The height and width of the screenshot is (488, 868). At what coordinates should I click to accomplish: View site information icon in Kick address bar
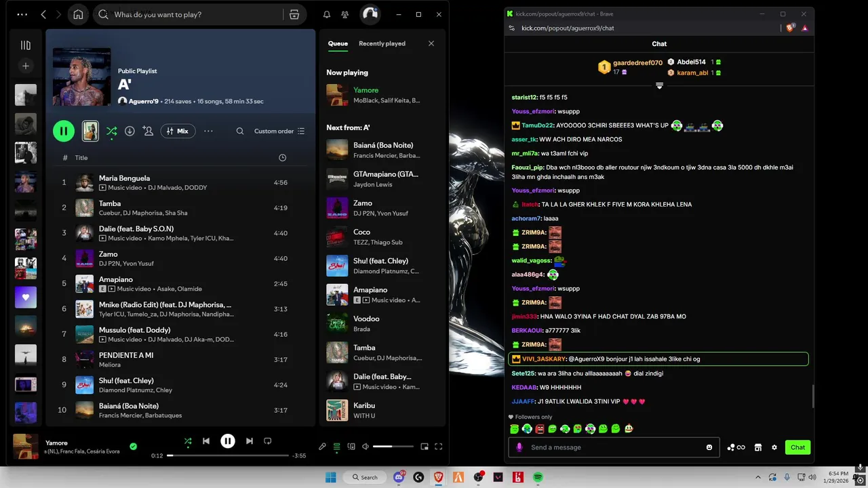click(512, 28)
